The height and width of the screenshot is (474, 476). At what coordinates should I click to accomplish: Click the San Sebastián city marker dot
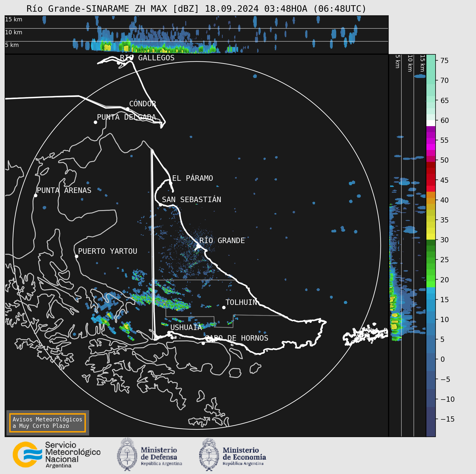(160, 205)
